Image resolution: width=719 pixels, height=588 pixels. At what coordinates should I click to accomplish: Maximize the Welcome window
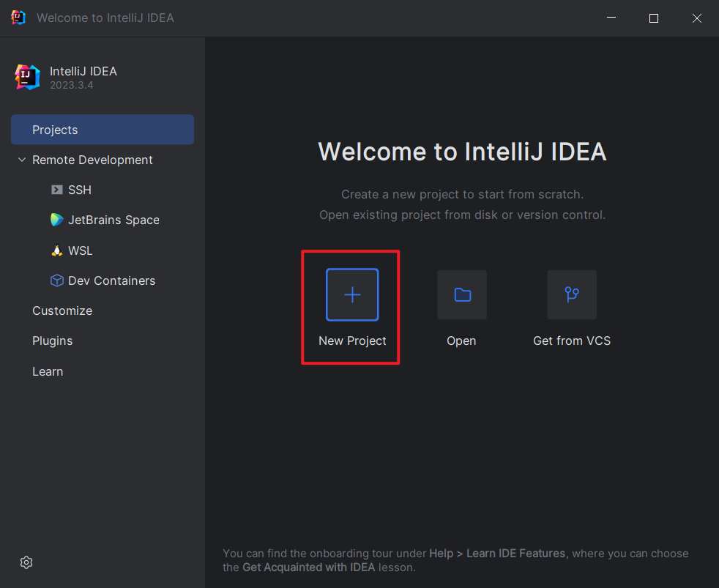pos(654,18)
